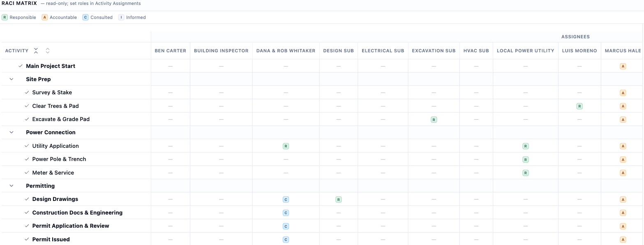Viewport: 644px width, 245px height.
Task: Click Marcus Hale's A badge on Permit Issued
Action: (x=623, y=240)
